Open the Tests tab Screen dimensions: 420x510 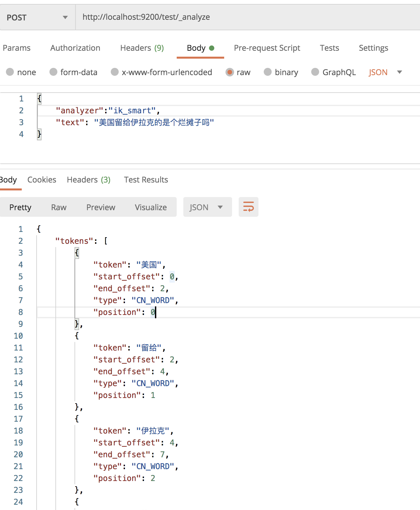coord(329,48)
